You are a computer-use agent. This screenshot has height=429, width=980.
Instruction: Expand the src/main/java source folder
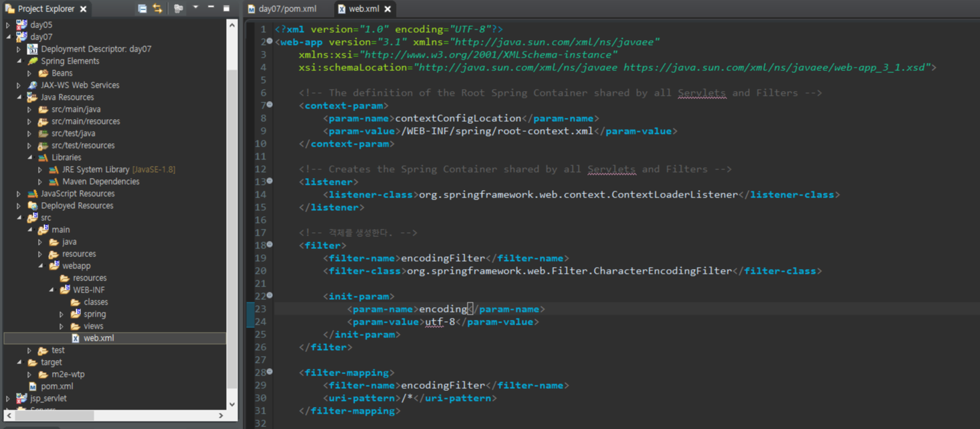click(29, 109)
